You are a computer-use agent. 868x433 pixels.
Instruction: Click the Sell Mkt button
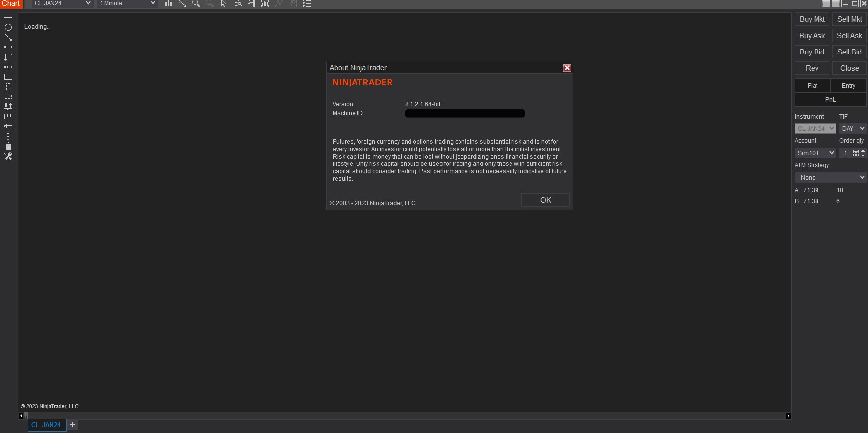point(850,19)
